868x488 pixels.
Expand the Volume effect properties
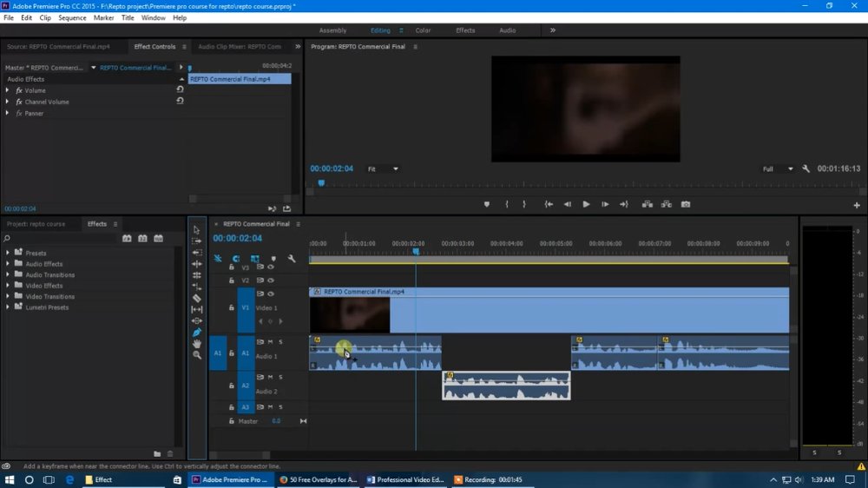[7, 90]
